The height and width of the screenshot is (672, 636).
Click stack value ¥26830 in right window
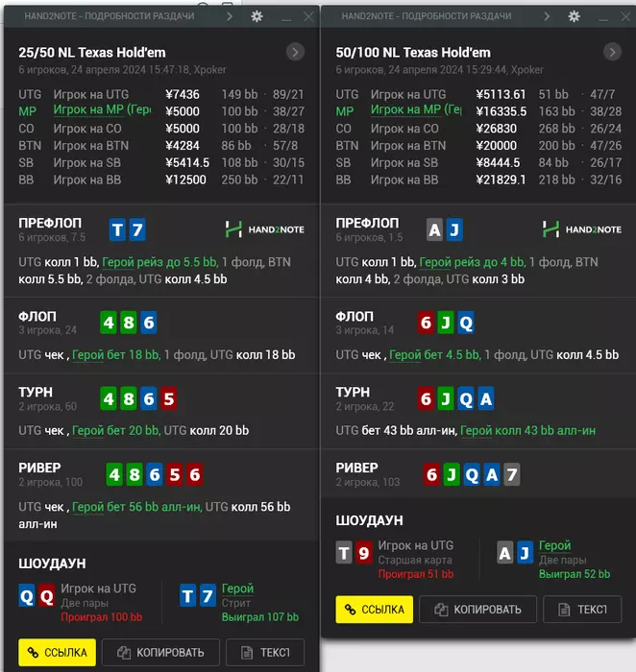tap(496, 129)
